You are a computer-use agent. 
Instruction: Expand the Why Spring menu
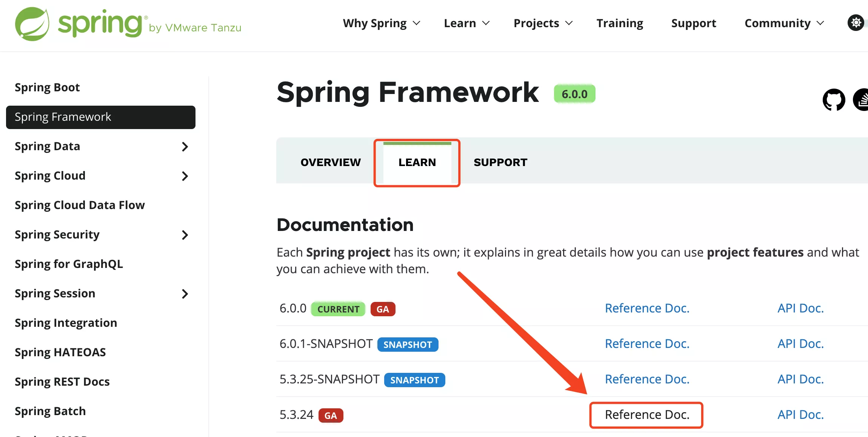pyautogui.click(x=382, y=23)
